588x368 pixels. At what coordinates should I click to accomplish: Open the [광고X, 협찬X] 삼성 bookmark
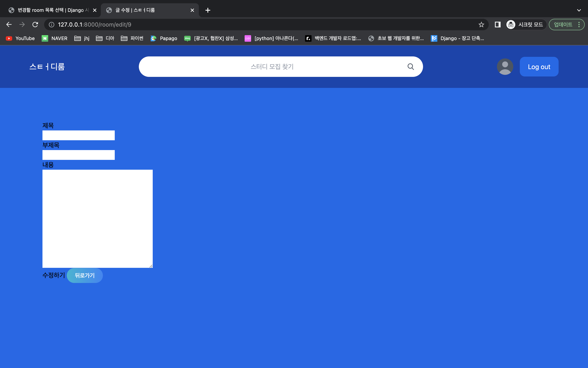pyautogui.click(x=211, y=38)
